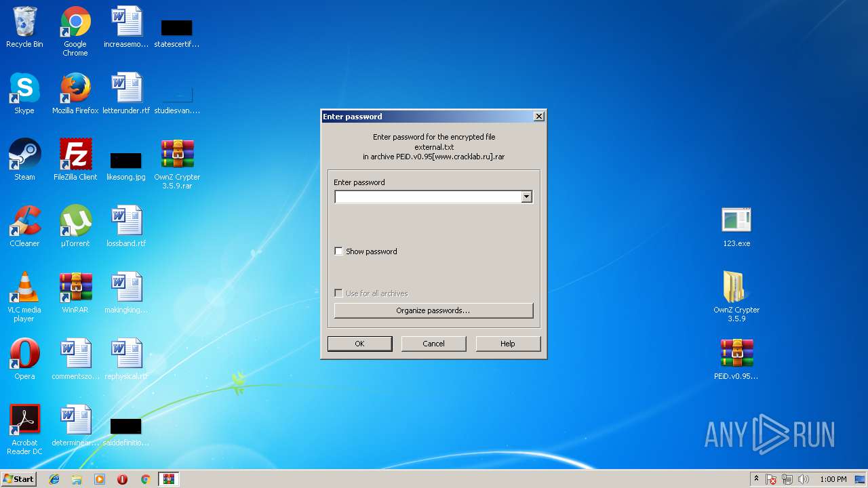Confirm the password with OK

[x=359, y=344]
